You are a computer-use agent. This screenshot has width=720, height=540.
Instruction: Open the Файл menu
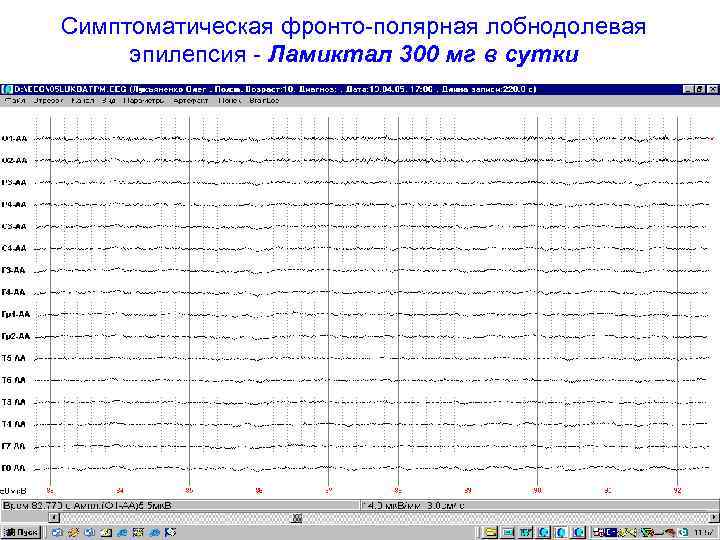15,100
